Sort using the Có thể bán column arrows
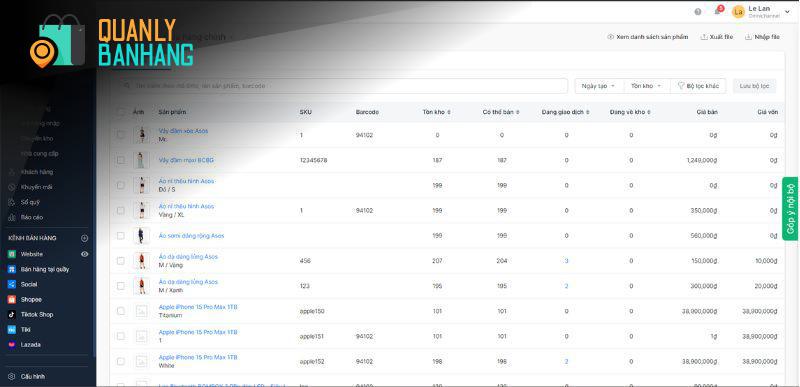The height and width of the screenshot is (387, 800). tap(518, 112)
